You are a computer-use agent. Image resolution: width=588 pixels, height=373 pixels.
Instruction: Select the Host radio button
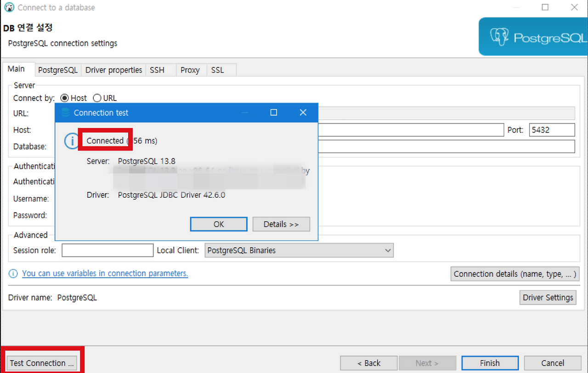[x=64, y=98]
